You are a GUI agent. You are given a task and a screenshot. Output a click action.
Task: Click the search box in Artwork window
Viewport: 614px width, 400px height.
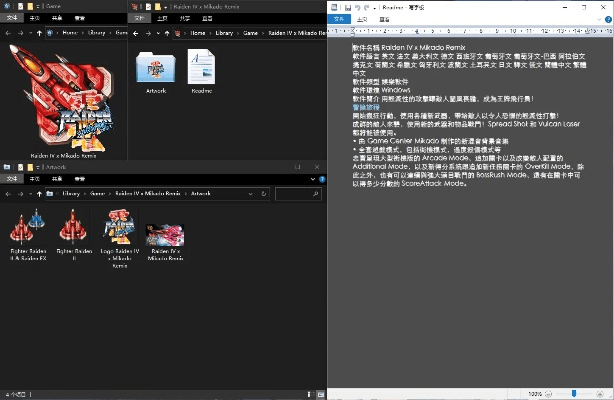pos(298,194)
